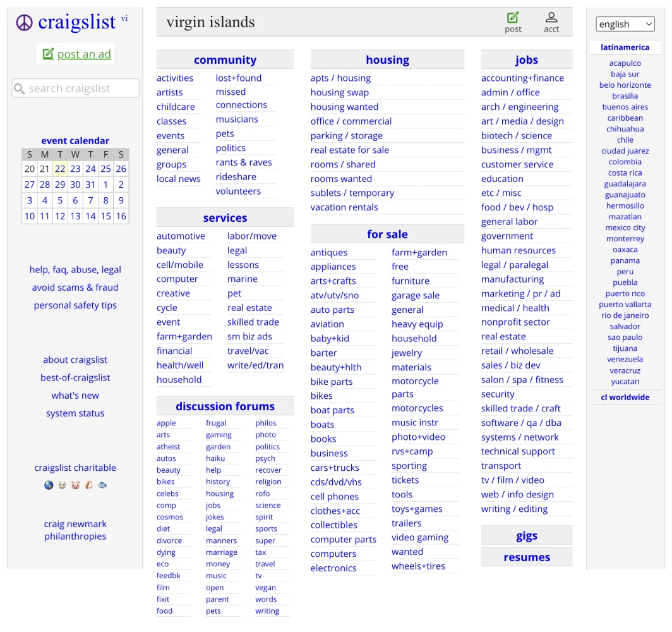This screenshot has width=672, height=632.
Task: Open the housing section heading
Action: pos(387,59)
